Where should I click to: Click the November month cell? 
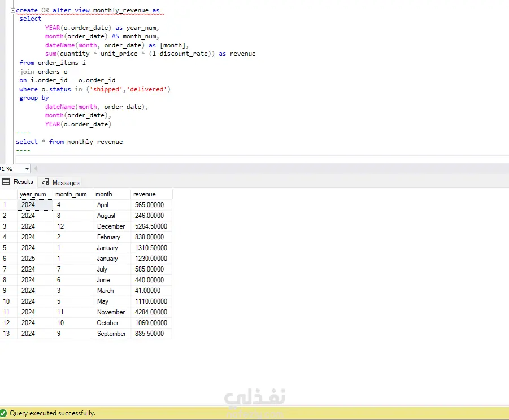[111, 312]
